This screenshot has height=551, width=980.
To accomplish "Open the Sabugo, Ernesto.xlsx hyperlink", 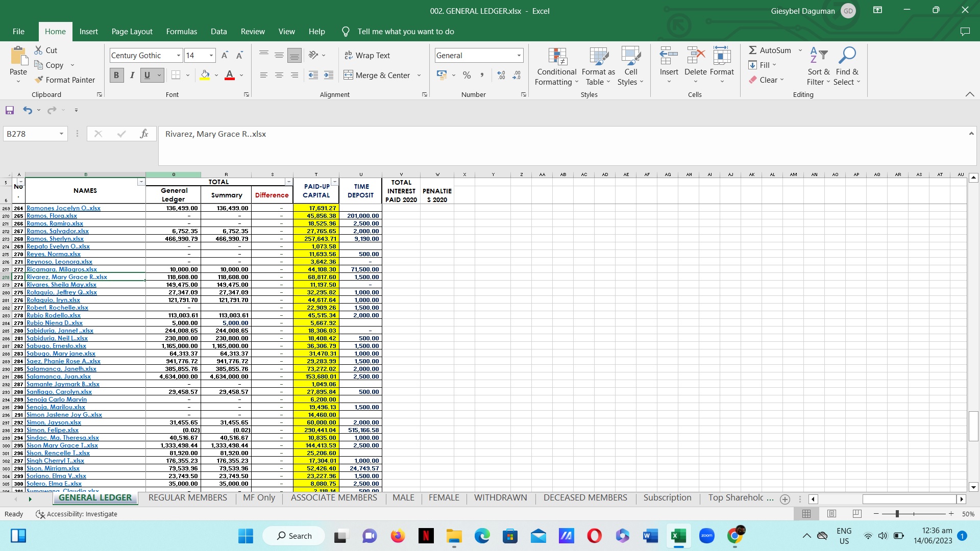I will coord(56,346).
